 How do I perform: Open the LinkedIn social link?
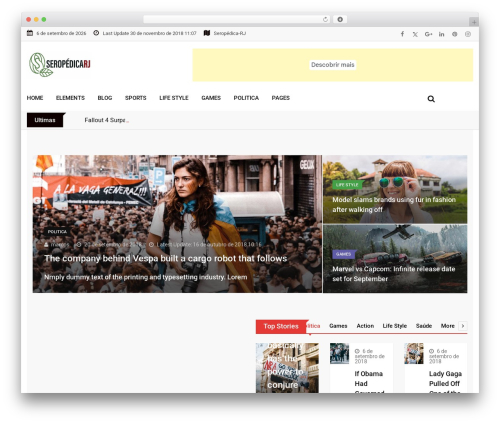click(x=441, y=34)
